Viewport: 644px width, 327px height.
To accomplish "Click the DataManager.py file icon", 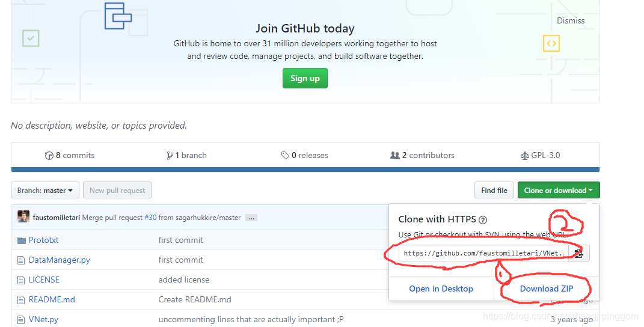I will click(21, 260).
